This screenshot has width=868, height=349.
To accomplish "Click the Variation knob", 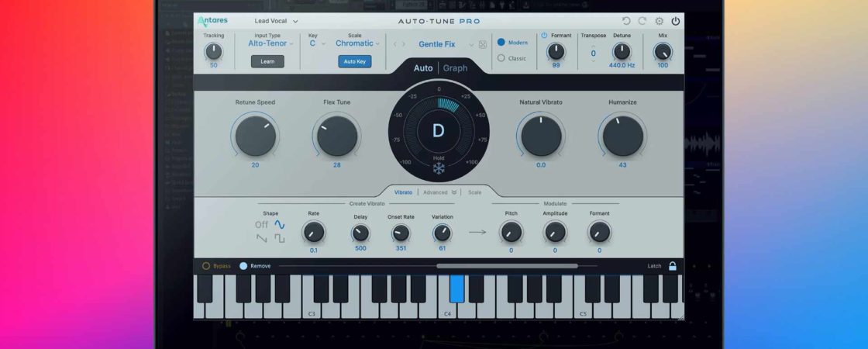I will (x=443, y=233).
